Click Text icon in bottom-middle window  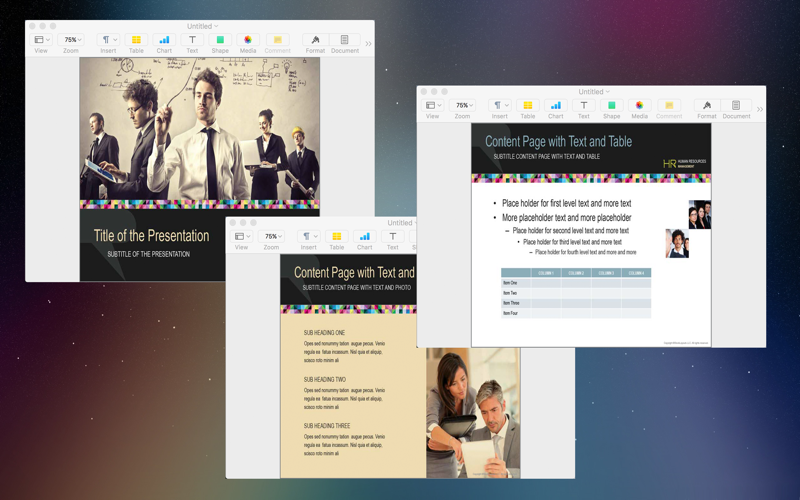click(x=392, y=236)
